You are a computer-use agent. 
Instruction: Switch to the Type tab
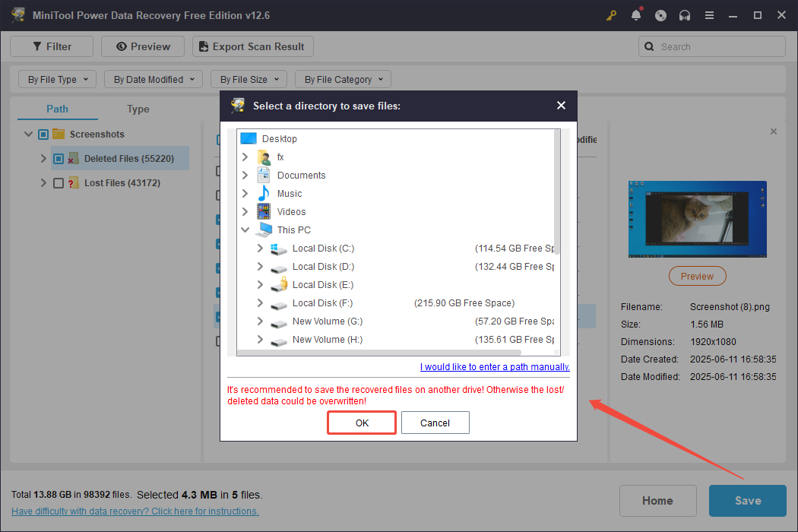click(x=138, y=109)
